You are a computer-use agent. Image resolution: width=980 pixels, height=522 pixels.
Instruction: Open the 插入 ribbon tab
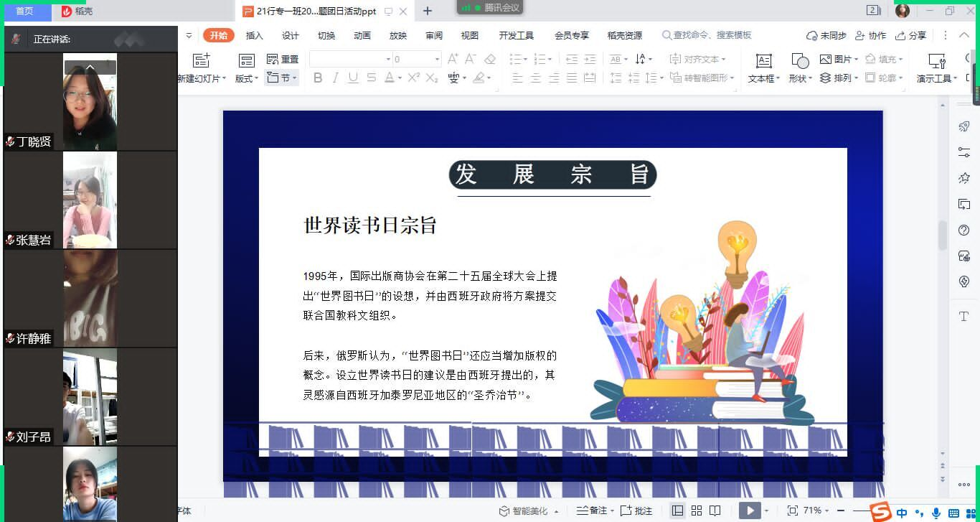pos(254,35)
